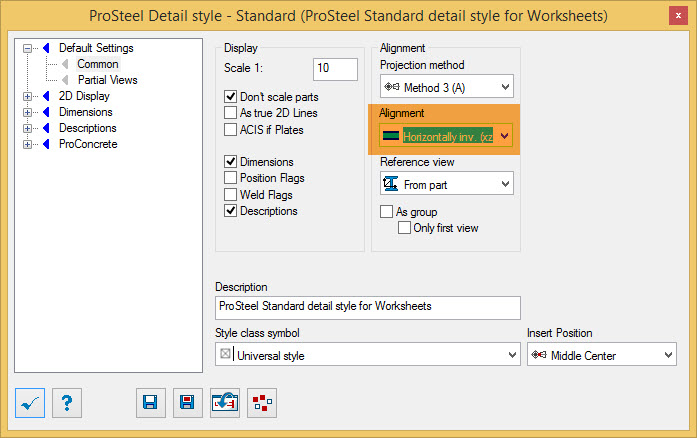Image resolution: width=697 pixels, height=438 pixels.
Task: Toggle the Dimensions display checkbox
Action: point(230,161)
